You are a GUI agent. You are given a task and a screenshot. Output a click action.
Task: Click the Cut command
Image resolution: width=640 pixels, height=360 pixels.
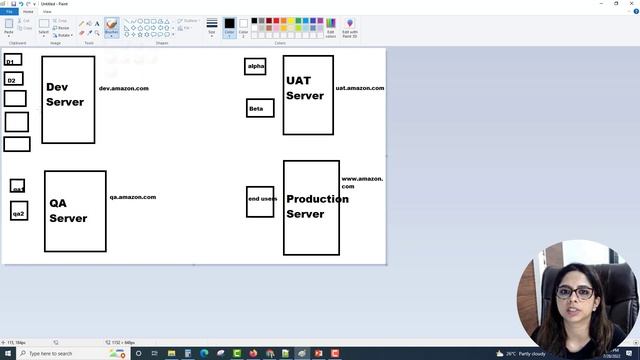[24, 20]
